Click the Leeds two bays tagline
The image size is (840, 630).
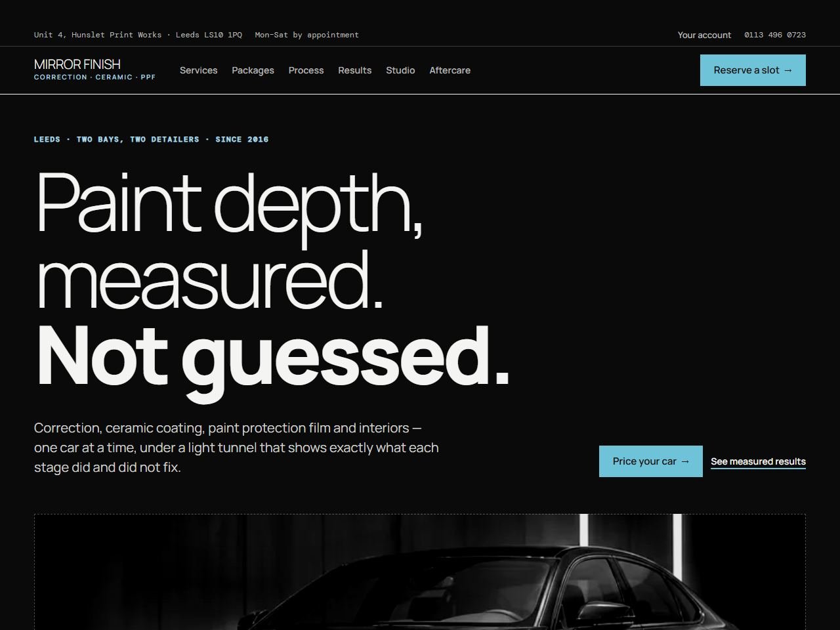[x=151, y=139]
